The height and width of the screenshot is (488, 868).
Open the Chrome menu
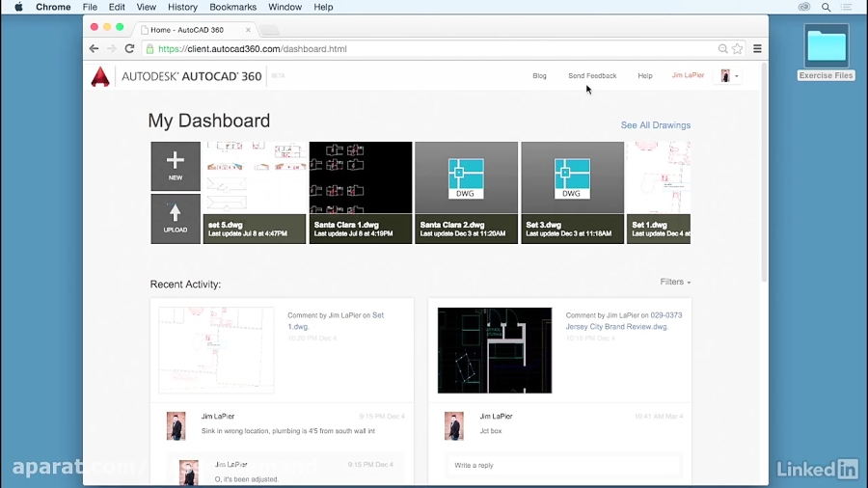pos(53,7)
